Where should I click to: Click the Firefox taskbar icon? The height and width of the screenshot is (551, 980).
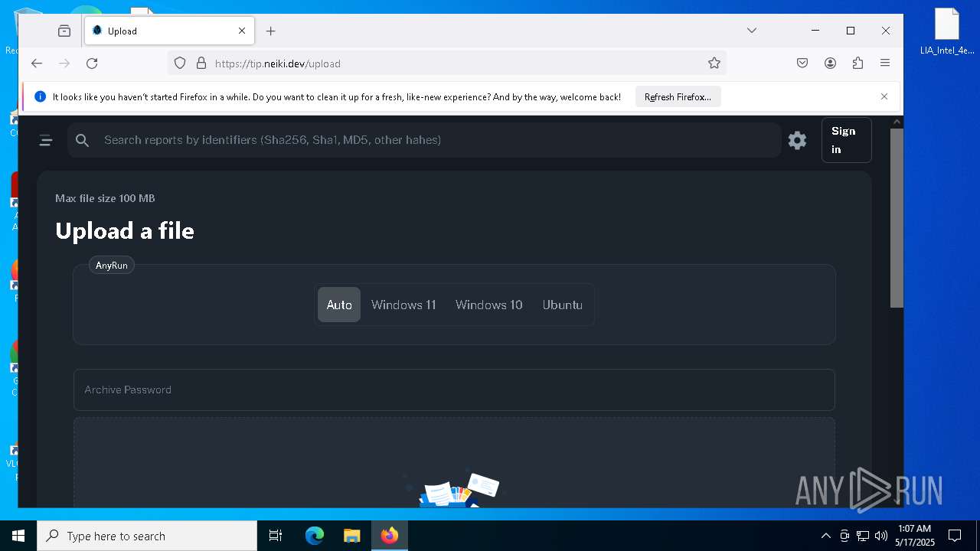(389, 536)
